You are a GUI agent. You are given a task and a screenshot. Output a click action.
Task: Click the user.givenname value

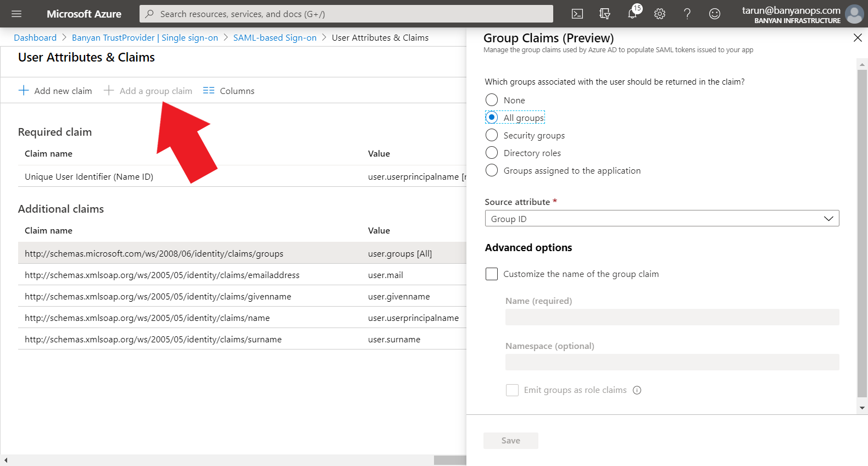pos(399,296)
